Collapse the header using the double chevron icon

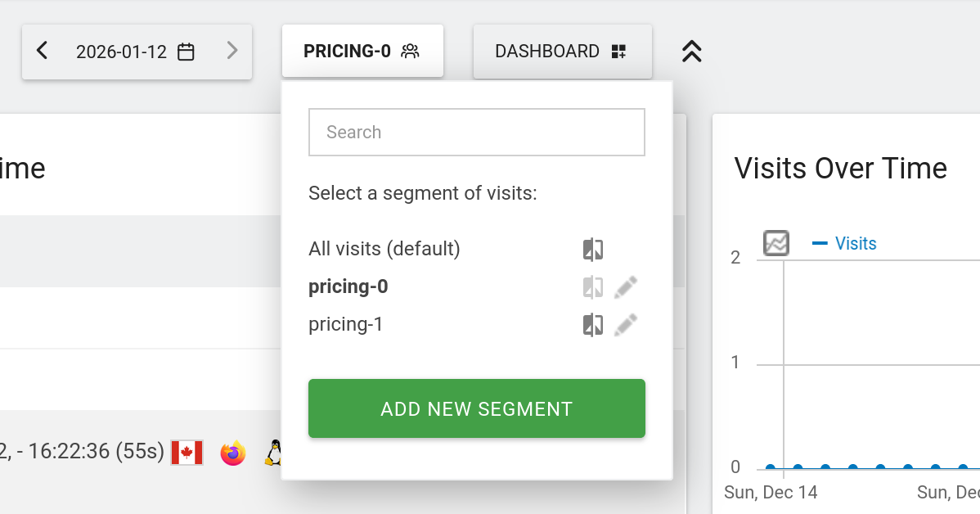point(691,51)
